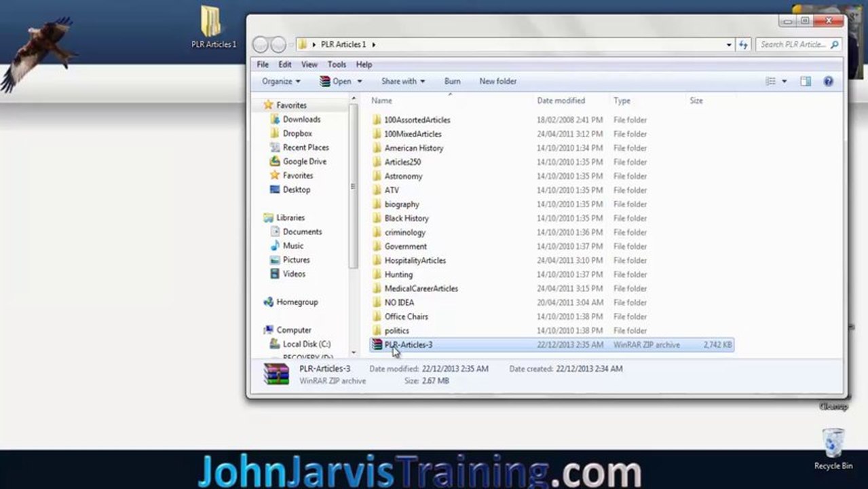
Task: Select the PLR-Articles-3 WinRAR archive icon
Action: [377, 344]
